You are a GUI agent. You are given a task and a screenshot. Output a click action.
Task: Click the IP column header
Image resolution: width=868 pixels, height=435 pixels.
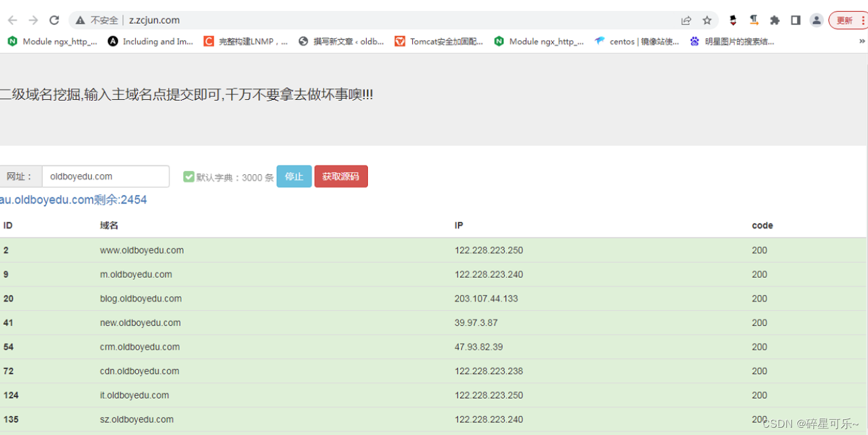pyautogui.click(x=459, y=225)
